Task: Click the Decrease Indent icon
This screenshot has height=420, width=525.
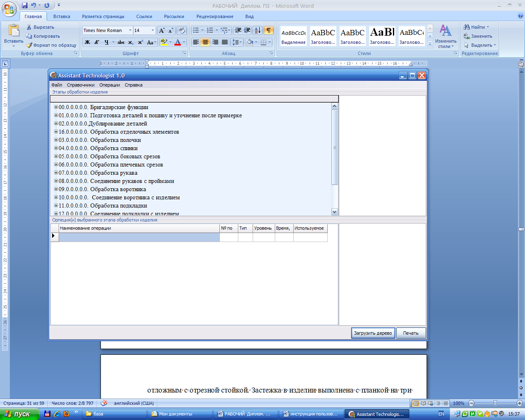Action: (238, 30)
